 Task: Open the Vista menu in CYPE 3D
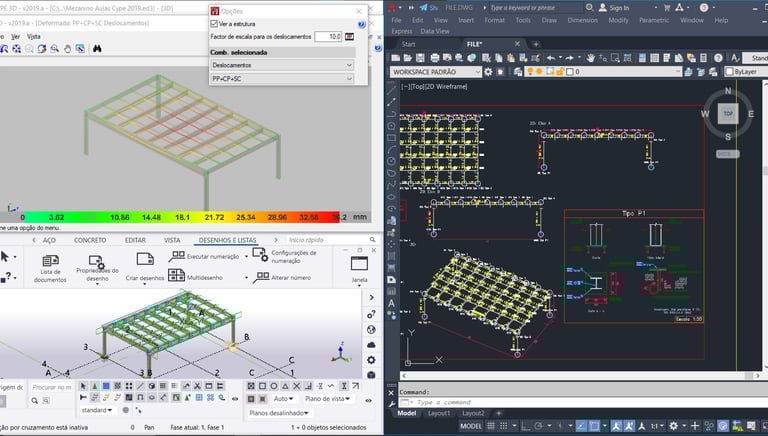coord(33,36)
